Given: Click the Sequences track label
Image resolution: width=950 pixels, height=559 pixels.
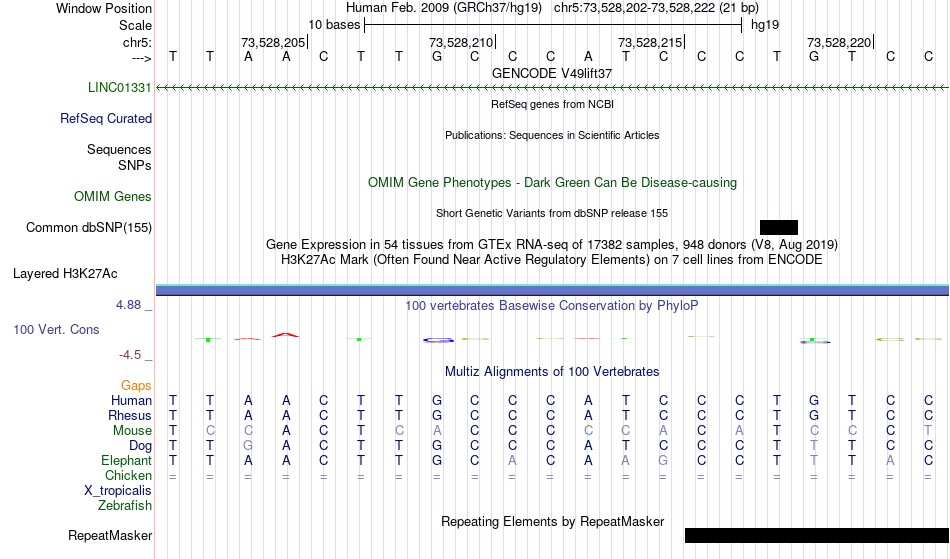Looking at the screenshot, I should coord(119,149).
